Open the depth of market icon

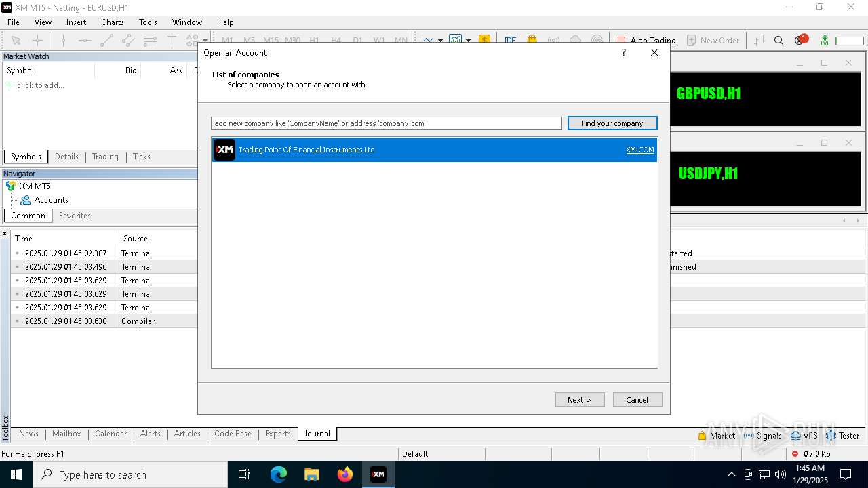tap(759, 40)
